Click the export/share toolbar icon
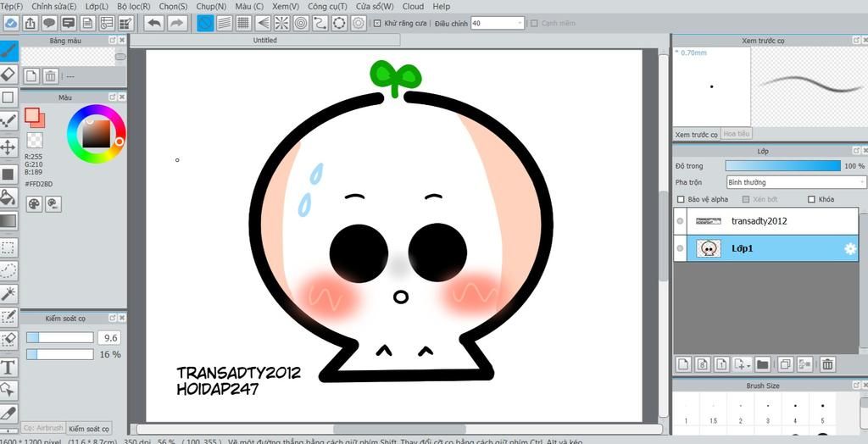This screenshot has height=444, width=868. (31, 23)
